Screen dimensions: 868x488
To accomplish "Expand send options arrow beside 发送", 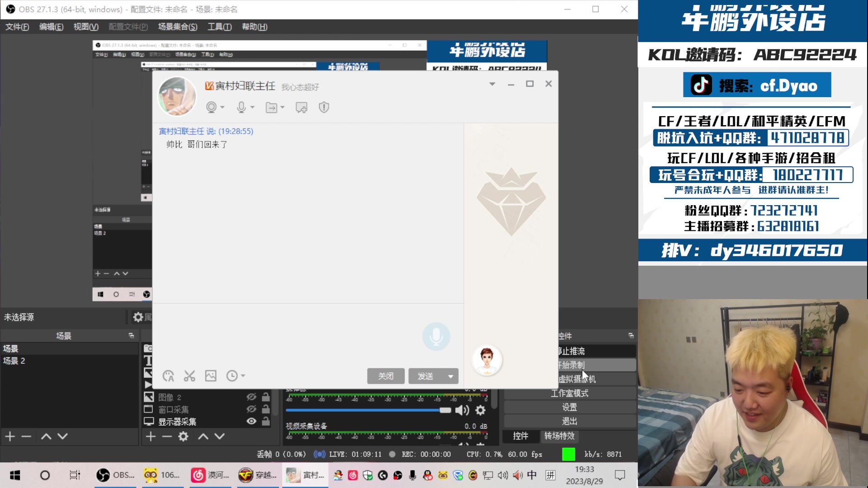I will (x=451, y=376).
